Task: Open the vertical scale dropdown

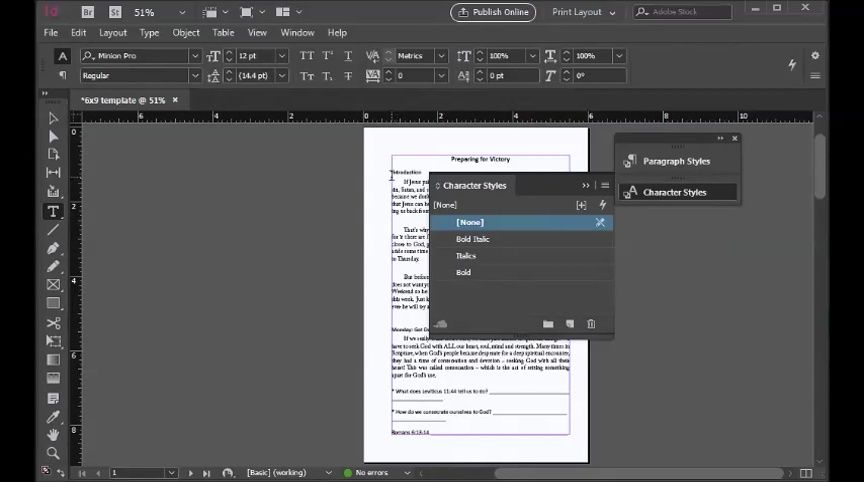Action: [x=532, y=56]
